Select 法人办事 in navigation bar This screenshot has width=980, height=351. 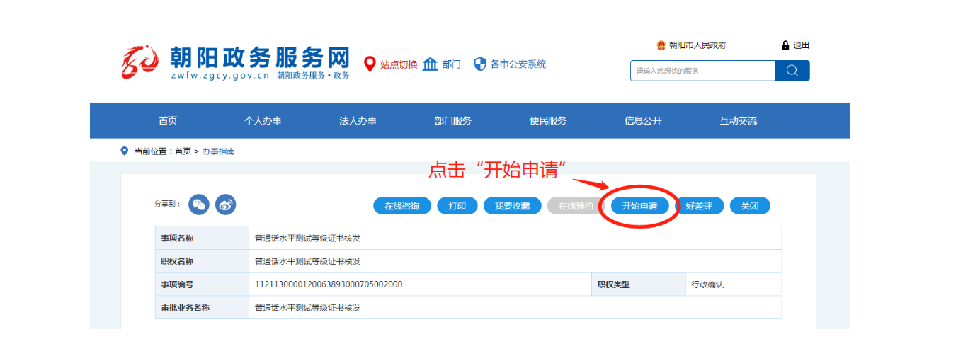point(358,121)
